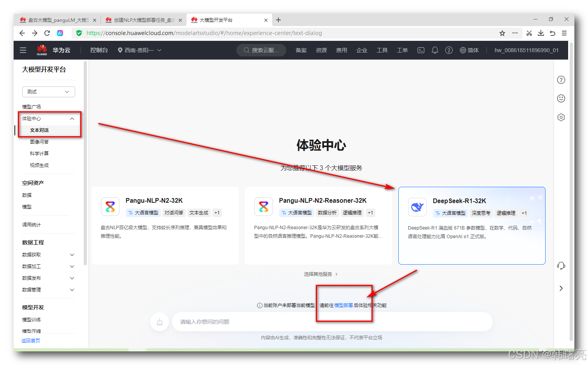The width and height of the screenshot is (588, 365).
Task: Open the Huawei Cloud hamburger menu
Action: click(23, 50)
